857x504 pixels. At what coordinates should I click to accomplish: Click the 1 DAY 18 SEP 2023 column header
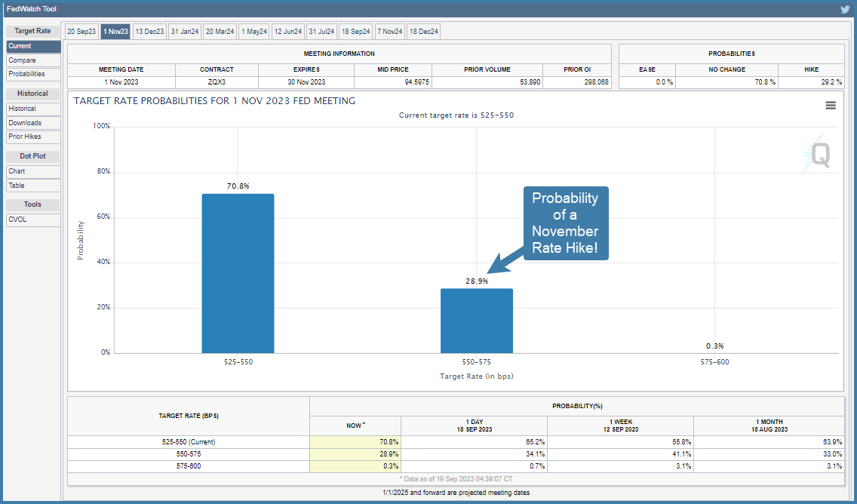pyautogui.click(x=474, y=426)
